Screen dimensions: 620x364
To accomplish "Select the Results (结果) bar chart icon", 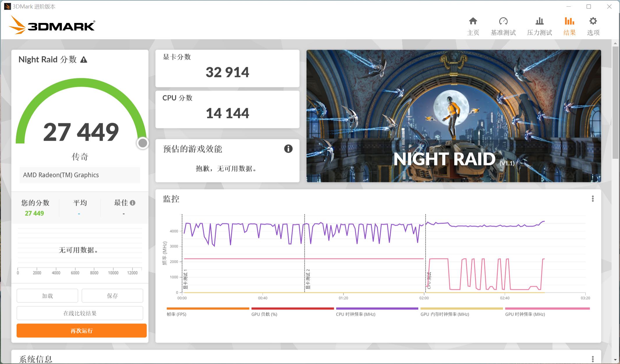I will (x=569, y=21).
